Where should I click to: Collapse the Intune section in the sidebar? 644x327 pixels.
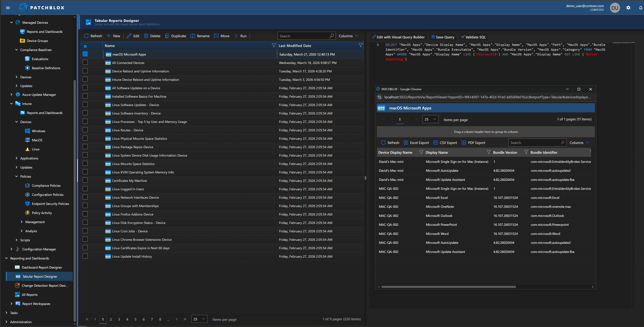click(11, 103)
